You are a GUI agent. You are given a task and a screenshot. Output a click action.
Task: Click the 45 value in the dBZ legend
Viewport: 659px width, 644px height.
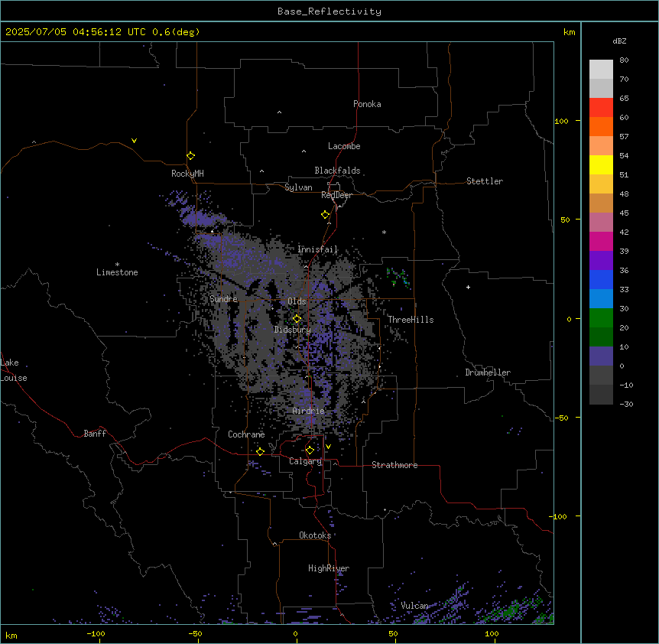624,213
